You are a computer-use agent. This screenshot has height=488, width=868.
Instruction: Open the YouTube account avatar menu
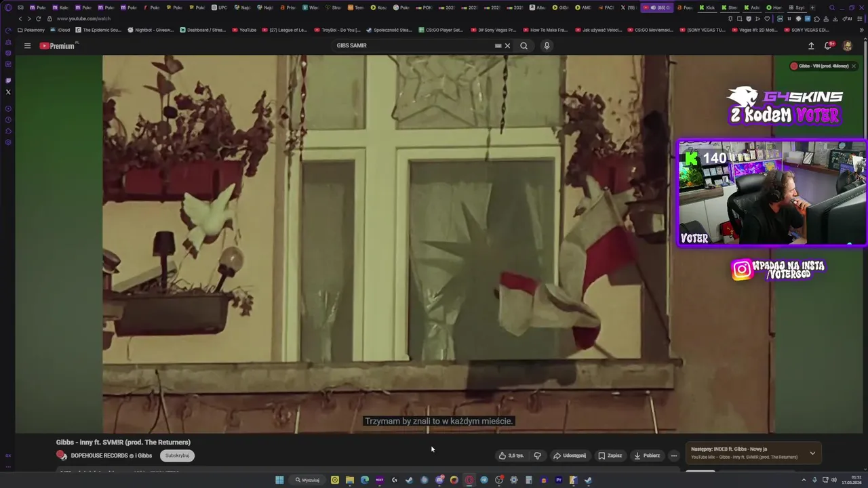pyautogui.click(x=847, y=45)
